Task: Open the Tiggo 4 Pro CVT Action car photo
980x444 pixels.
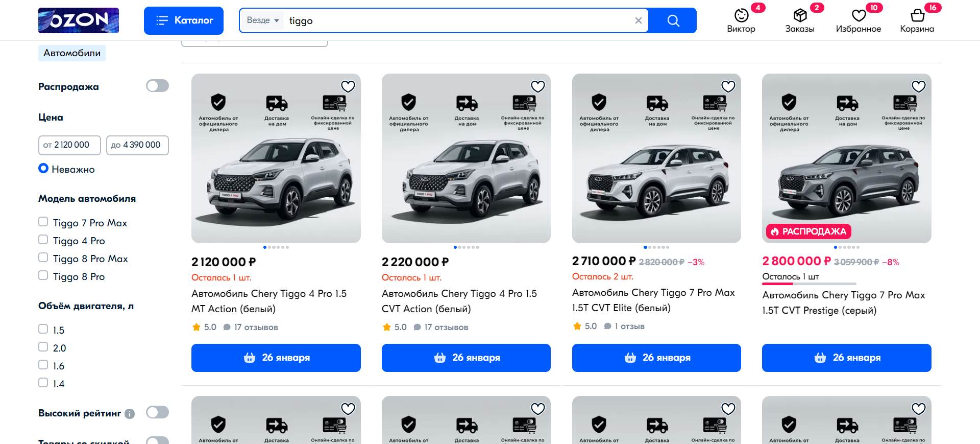Action: click(466, 158)
